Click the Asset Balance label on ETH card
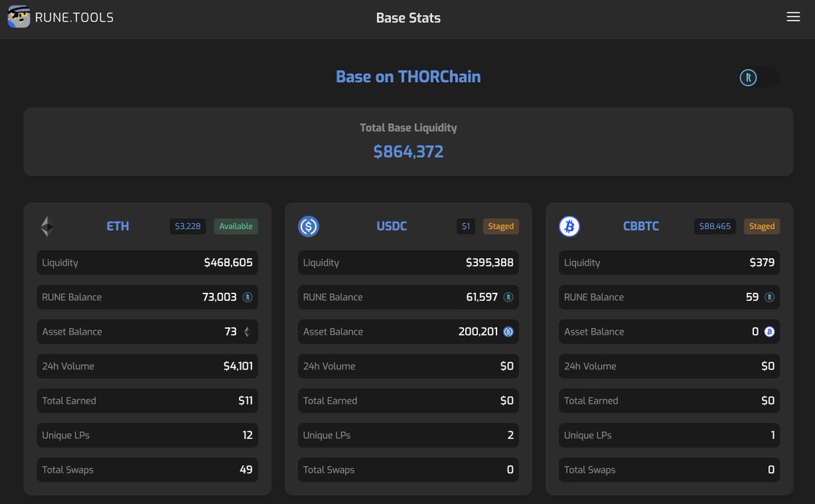This screenshot has height=504, width=815. coord(72,331)
